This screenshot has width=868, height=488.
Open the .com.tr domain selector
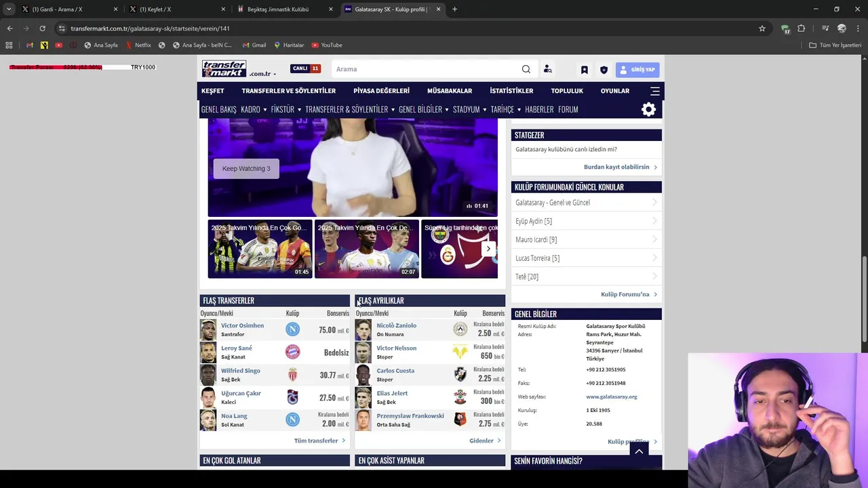(262, 74)
